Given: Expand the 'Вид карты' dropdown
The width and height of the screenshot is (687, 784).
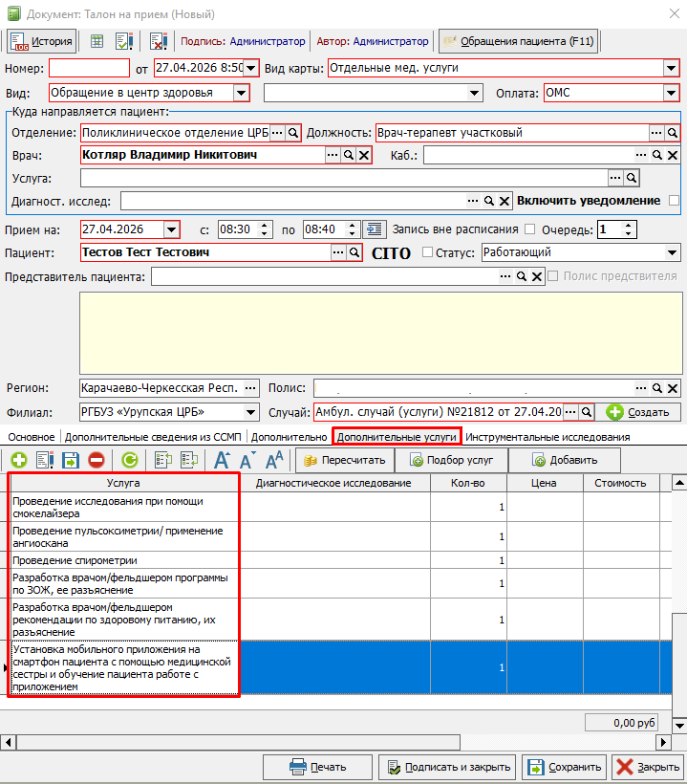Looking at the screenshot, I should click(x=670, y=68).
